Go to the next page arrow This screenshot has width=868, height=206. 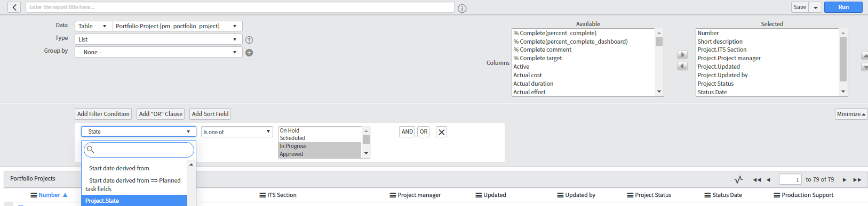[x=845, y=180]
